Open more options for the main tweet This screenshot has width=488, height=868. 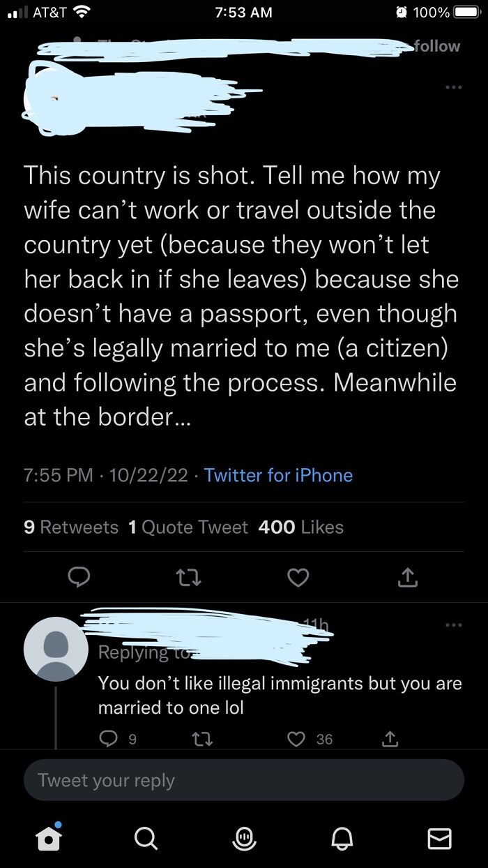[454, 87]
